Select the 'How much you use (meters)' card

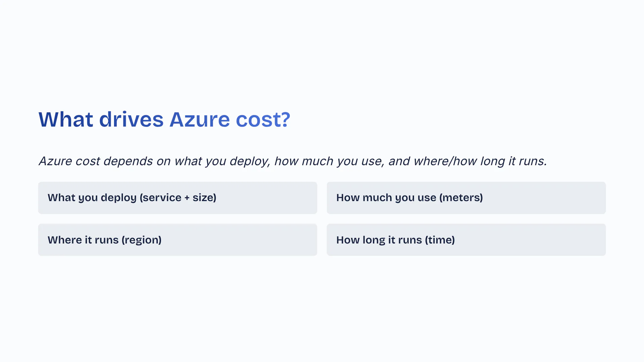coord(466,198)
